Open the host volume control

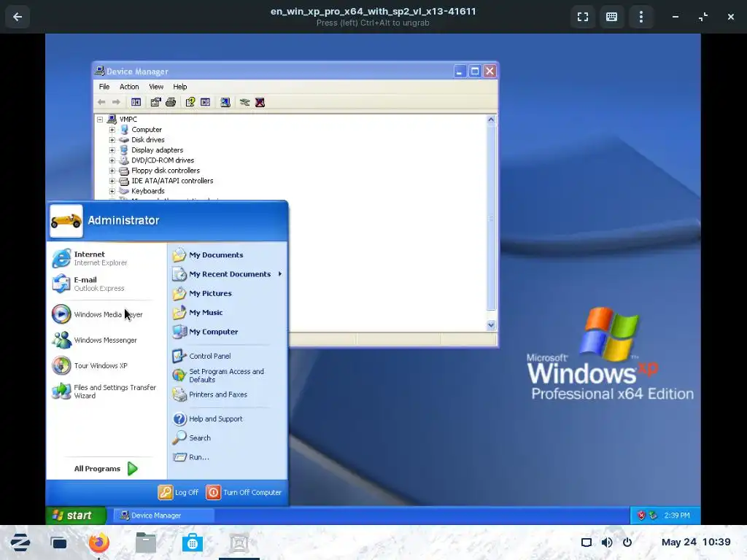pos(607,542)
